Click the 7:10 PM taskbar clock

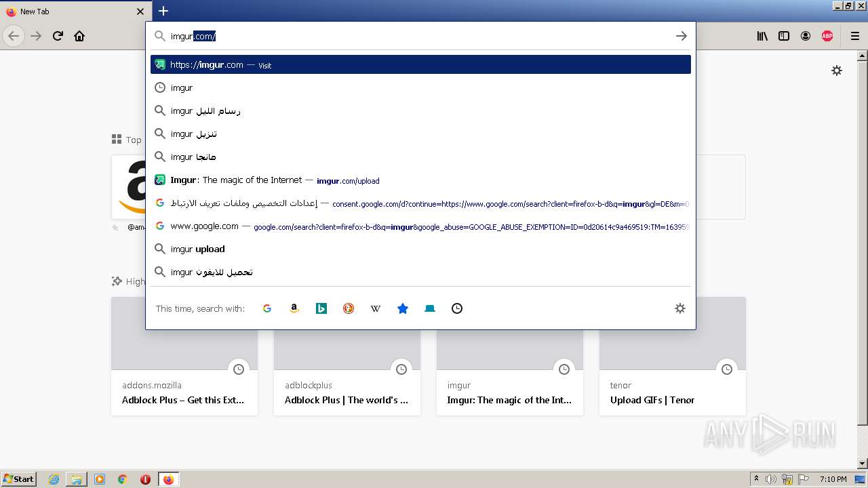click(x=833, y=479)
